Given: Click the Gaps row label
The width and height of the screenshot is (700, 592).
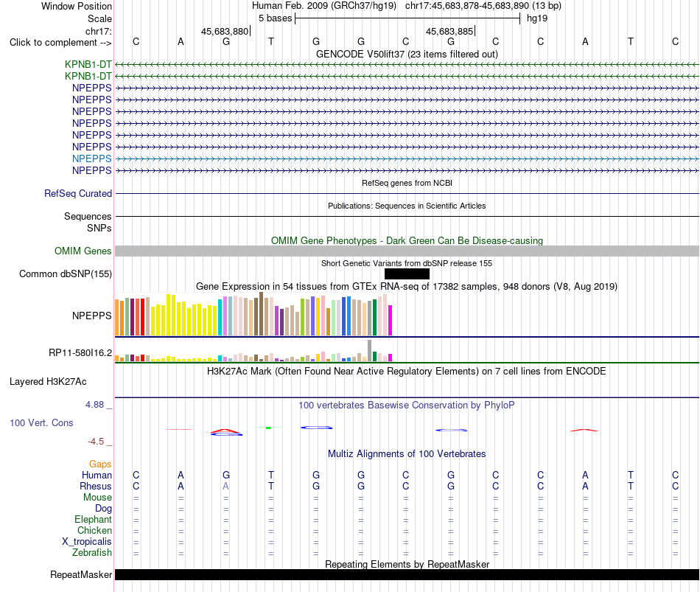Looking at the screenshot, I should (x=100, y=464).
